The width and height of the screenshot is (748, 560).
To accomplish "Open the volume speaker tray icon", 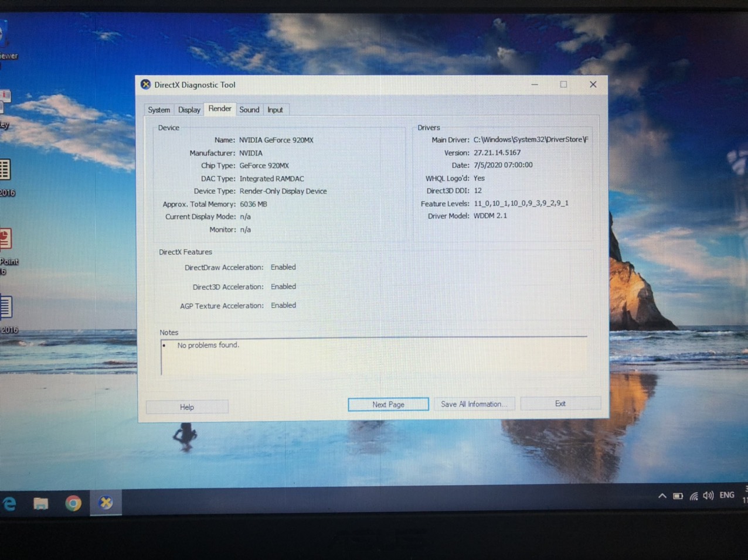I will (708, 496).
